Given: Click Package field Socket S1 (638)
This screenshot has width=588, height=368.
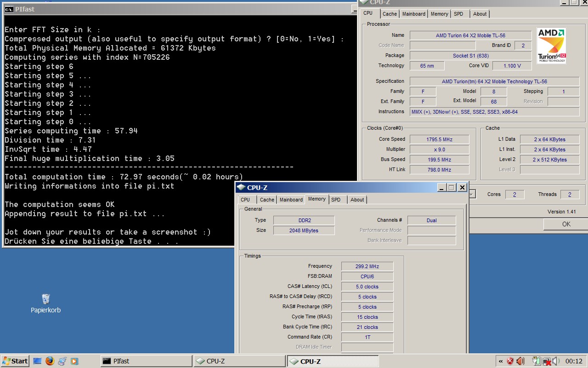Looking at the screenshot, I should (470, 56).
